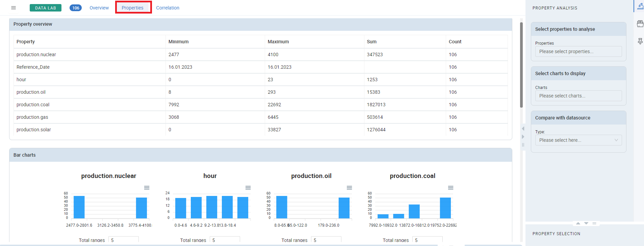Click the production.coal chart title
The image size is (644, 246).
pyautogui.click(x=413, y=176)
